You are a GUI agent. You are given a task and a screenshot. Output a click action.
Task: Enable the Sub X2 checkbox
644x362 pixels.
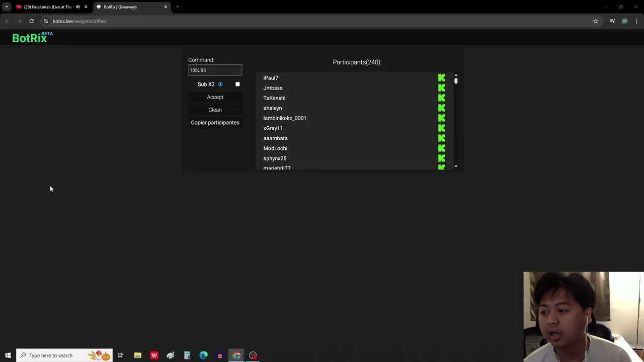(237, 84)
